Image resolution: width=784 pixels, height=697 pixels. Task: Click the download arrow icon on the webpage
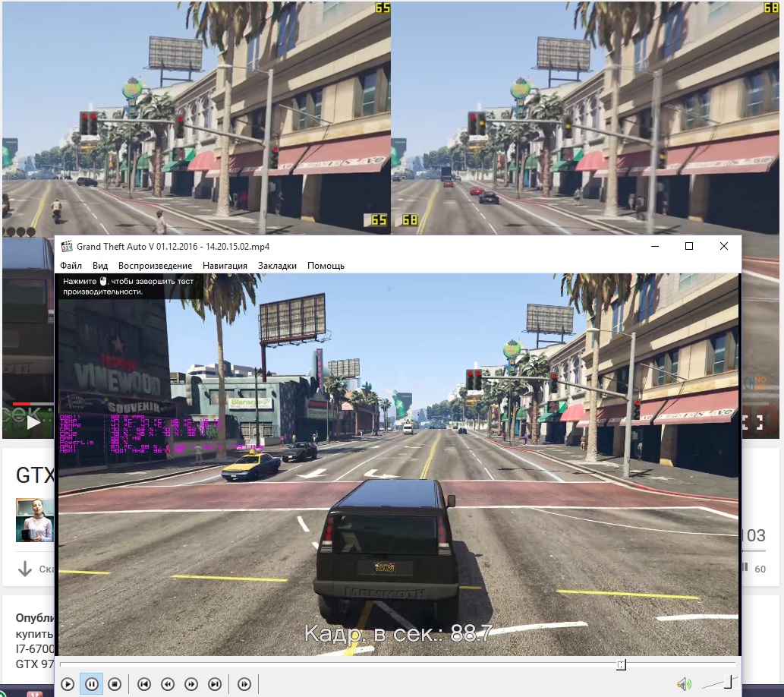coord(24,569)
